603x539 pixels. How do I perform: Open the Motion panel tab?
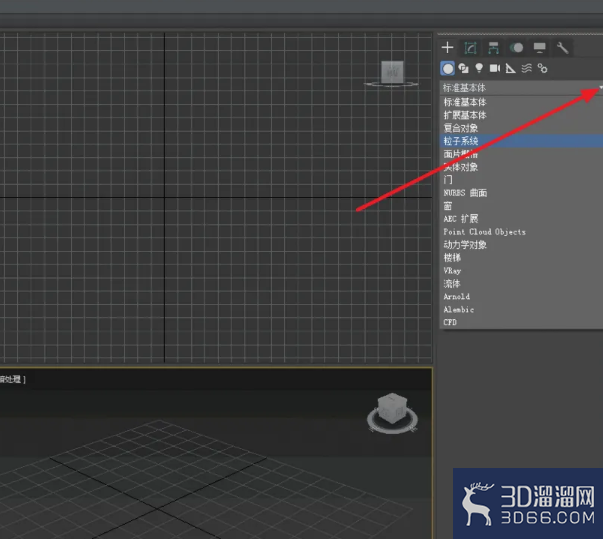516,48
